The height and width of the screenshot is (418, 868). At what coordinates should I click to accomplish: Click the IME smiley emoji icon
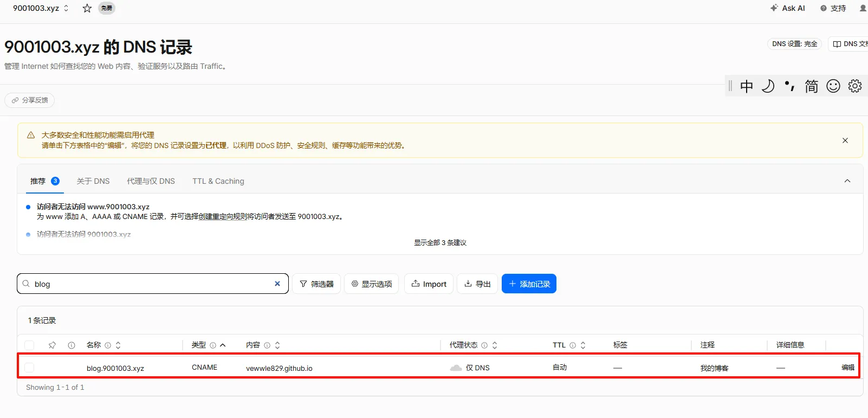click(833, 86)
